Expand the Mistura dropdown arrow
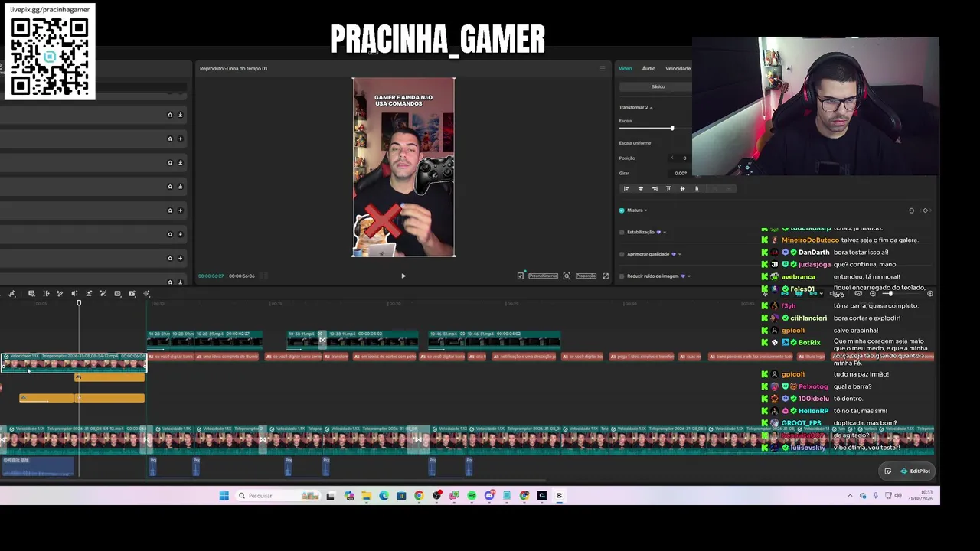Viewport: 980px width, 551px height. pyautogui.click(x=646, y=210)
